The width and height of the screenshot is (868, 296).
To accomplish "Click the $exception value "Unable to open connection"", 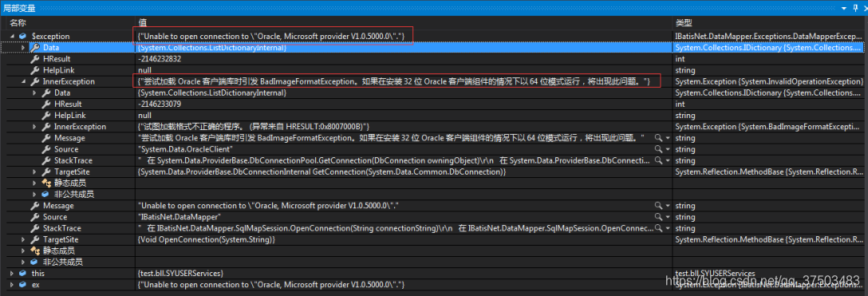I will coord(271,36).
